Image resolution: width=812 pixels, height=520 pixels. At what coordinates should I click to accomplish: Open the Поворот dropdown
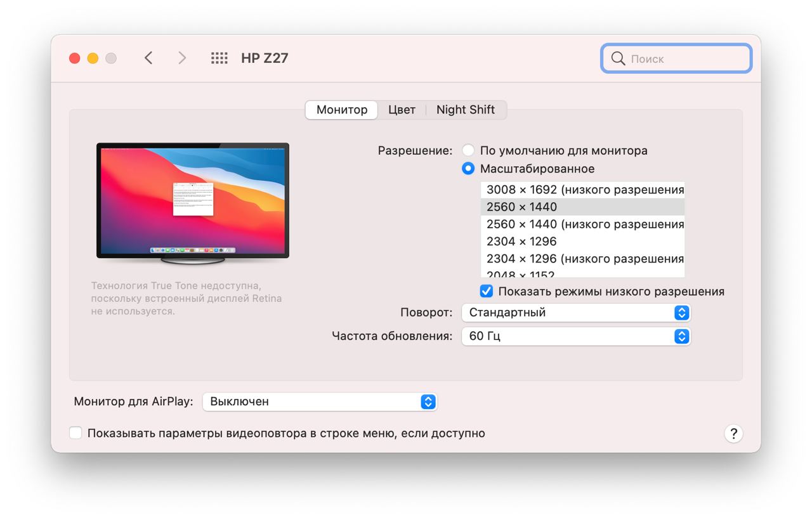(576, 313)
